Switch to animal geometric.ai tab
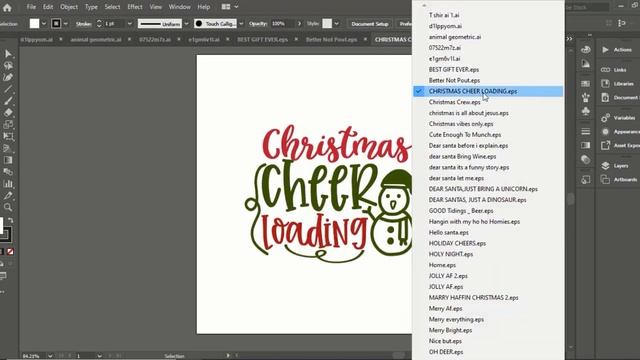 pos(96,40)
